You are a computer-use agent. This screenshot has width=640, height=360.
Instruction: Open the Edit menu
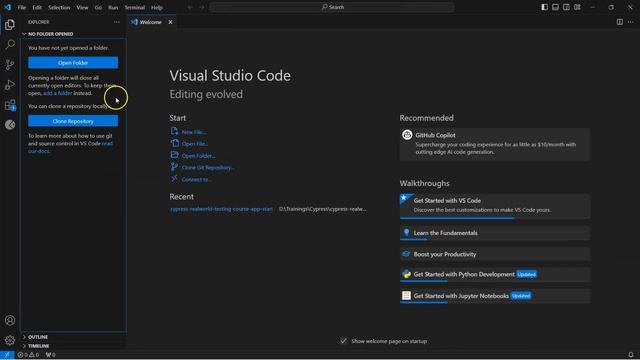coord(37,7)
